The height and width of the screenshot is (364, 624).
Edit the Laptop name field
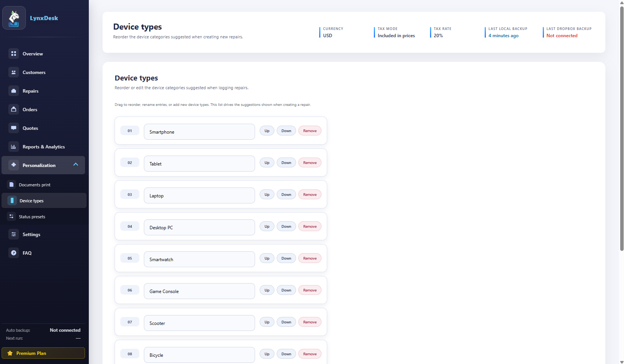click(199, 195)
